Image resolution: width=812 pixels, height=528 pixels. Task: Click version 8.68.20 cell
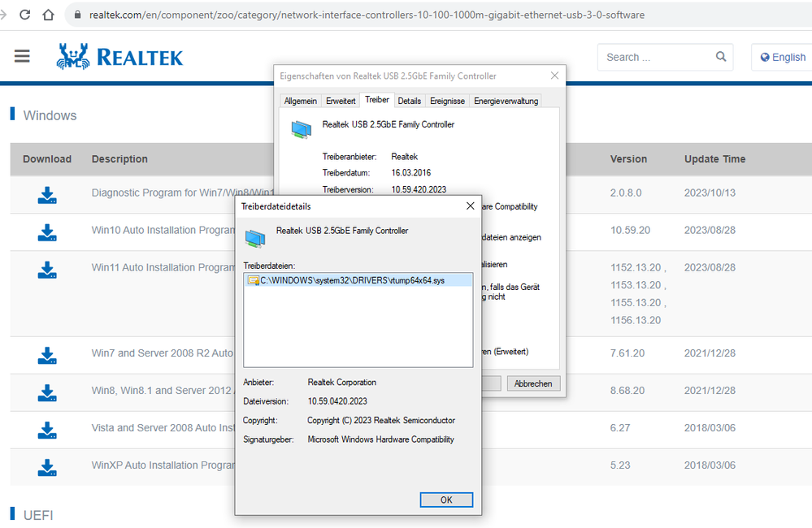click(627, 390)
